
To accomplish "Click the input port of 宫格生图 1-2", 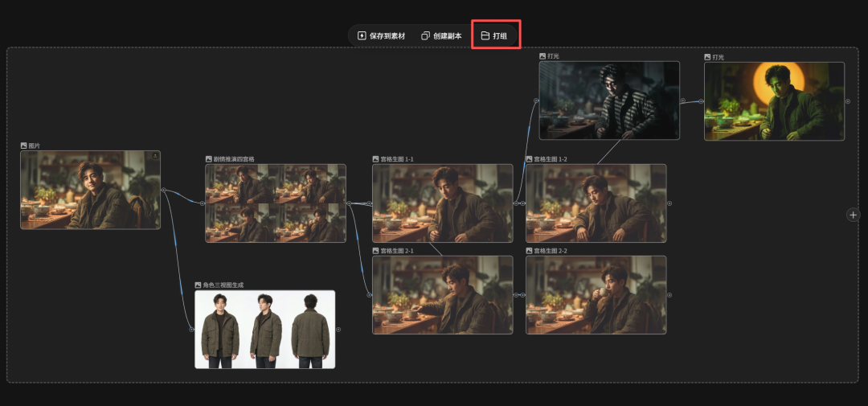I will click(x=522, y=203).
